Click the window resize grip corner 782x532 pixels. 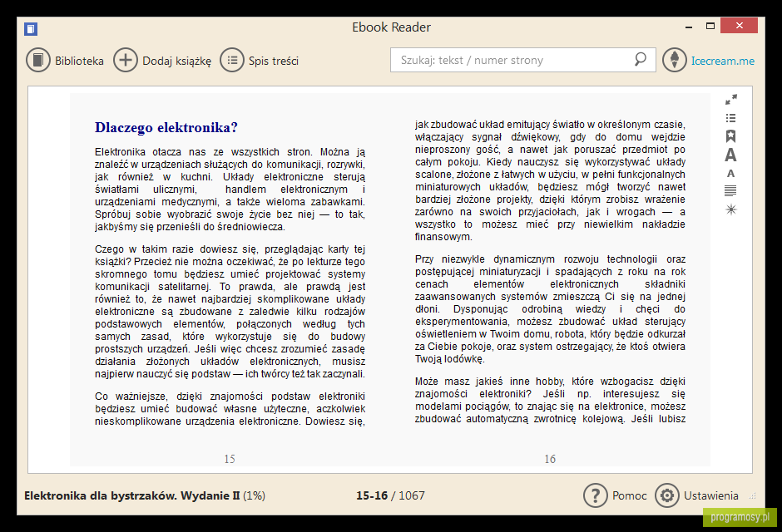(753, 495)
